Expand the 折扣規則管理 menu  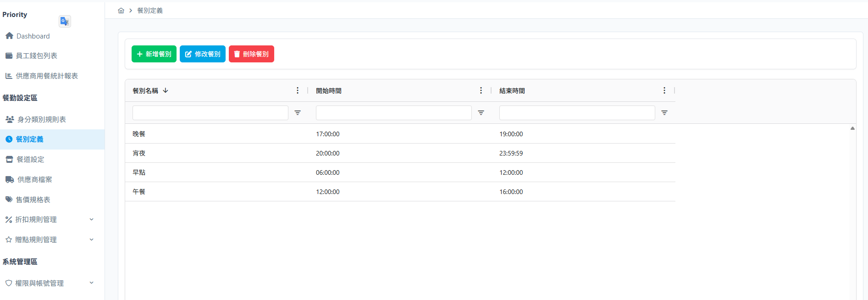coord(92,219)
